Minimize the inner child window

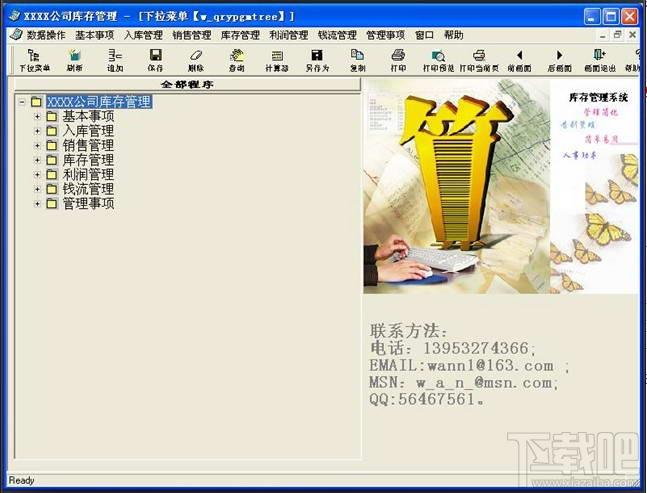603,35
